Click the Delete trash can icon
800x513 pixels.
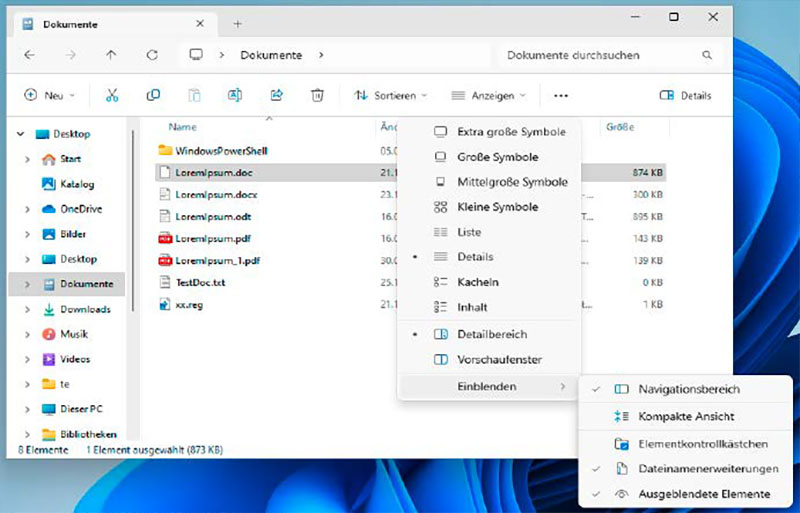coord(317,95)
